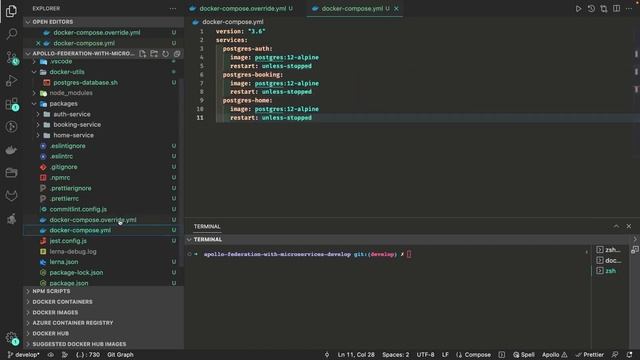Select the first zsh terminal instance
The image size is (640, 360).
[609, 250]
